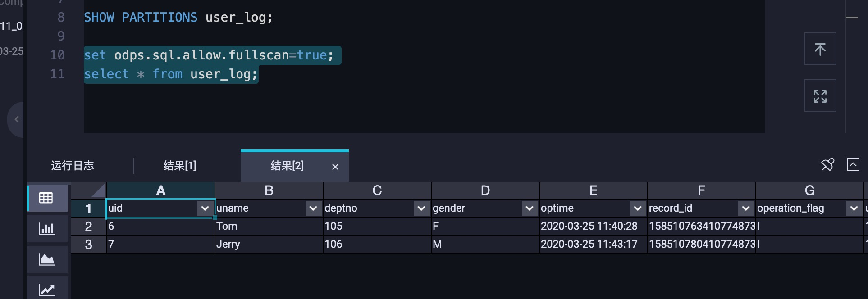This screenshot has width=868, height=299.
Task: Maximize the results panel with arrow icon
Action: 853,164
